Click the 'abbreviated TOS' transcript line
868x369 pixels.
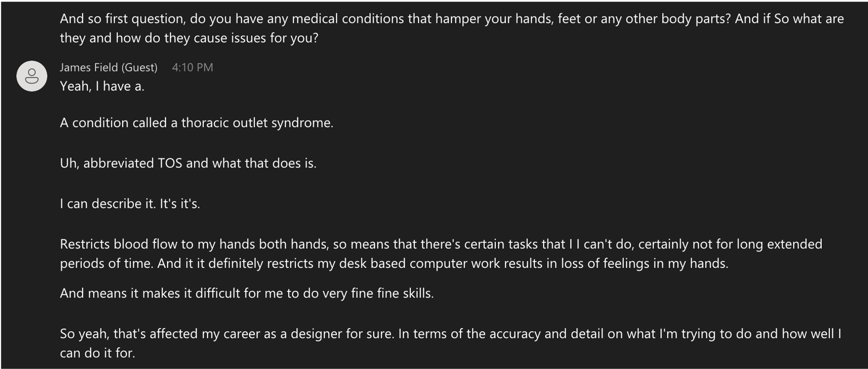[188, 164]
